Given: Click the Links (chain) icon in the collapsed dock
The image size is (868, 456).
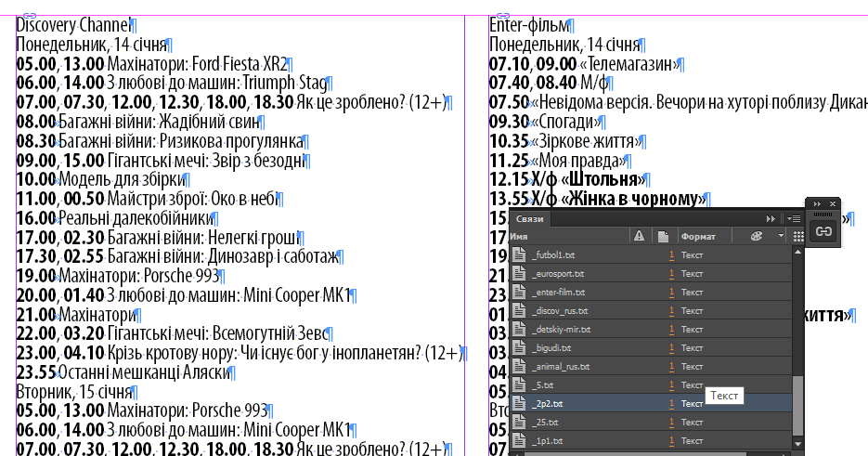Looking at the screenshot, I should tap(823, 231).
